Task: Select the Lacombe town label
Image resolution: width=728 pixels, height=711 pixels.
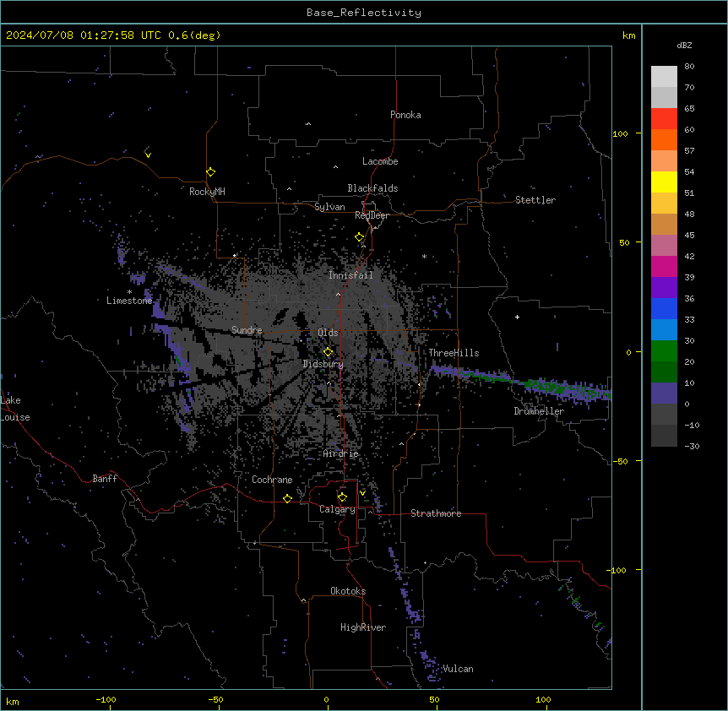Action: click(380, 161)
